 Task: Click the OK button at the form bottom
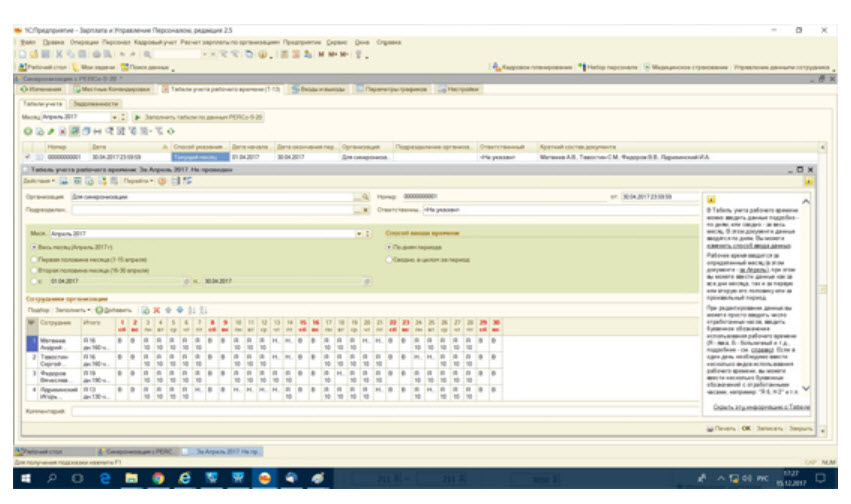click(746, 429)
